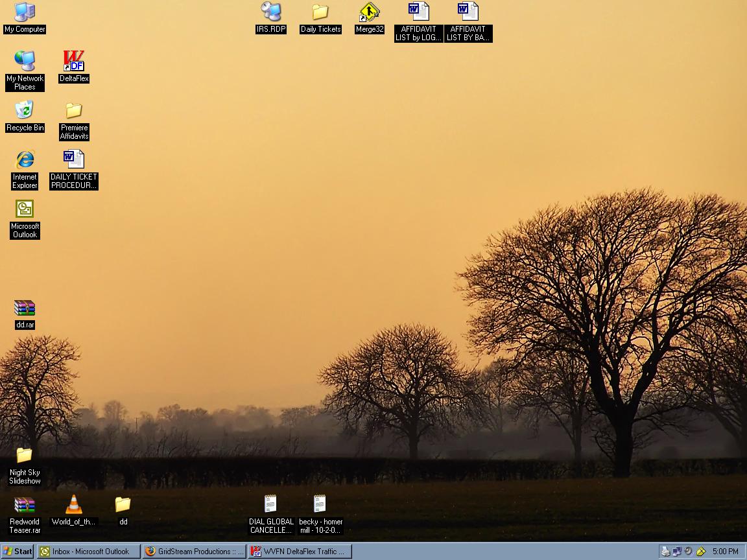Viewport: 747px width, 560px height.
Task: Click the Recycle Bin icon
Action: pyautogui.click(x=25, y=110)
